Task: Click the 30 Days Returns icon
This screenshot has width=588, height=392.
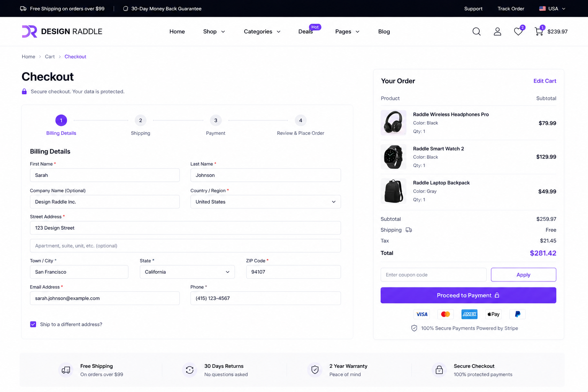Action: 190,370
